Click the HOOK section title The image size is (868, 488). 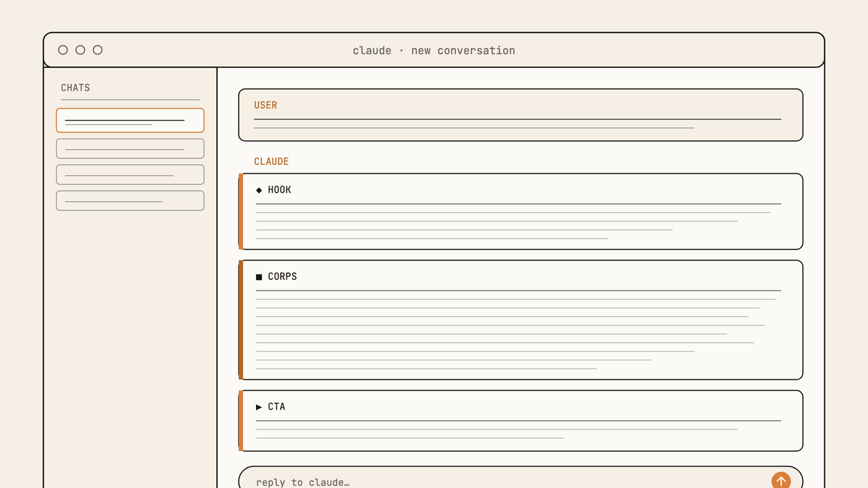coord(279,190)
